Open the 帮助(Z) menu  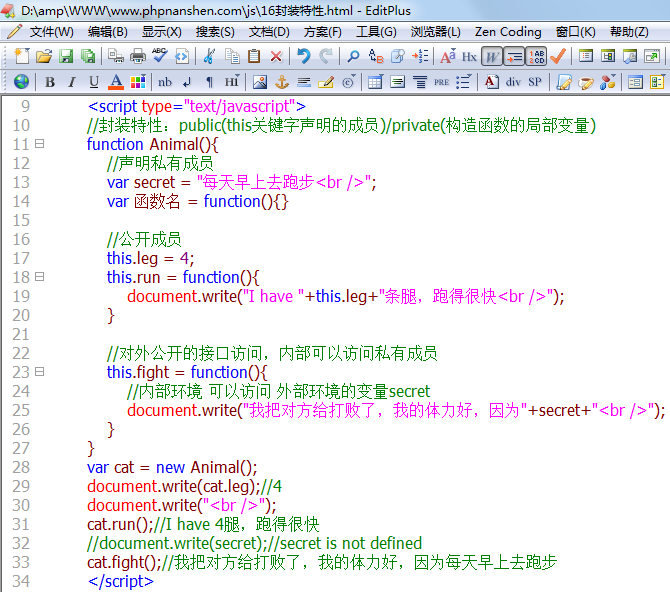pos(629,32)
